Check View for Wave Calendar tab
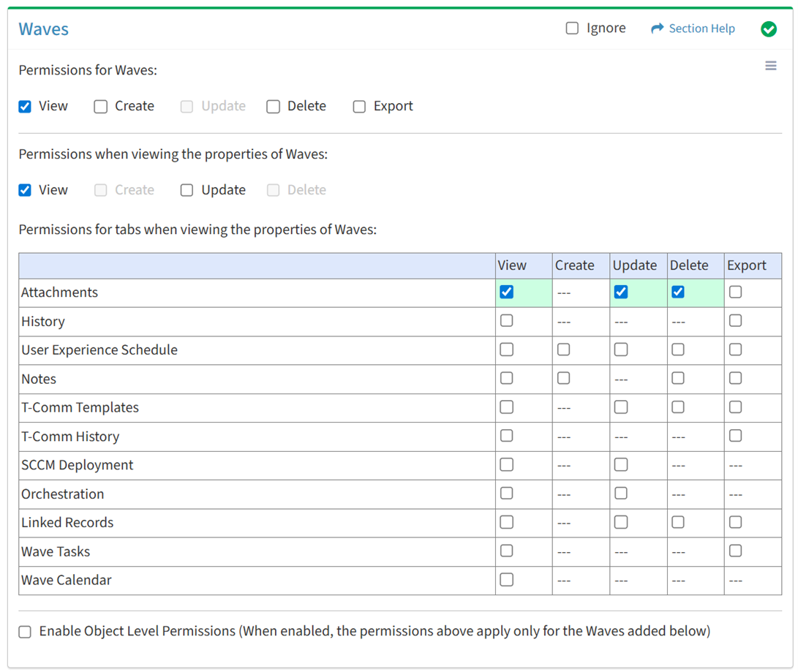 [x=506, y=580]
